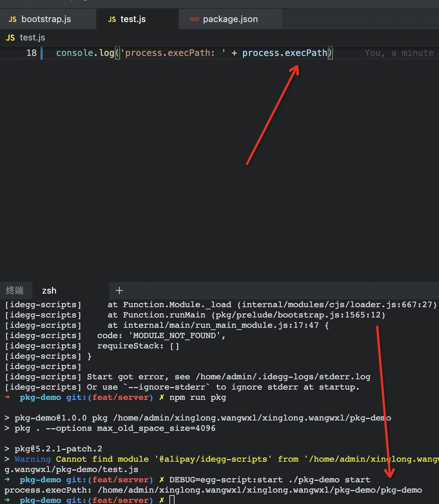Click the plus icon to create a new terminal
439x504 pixels.
tap(119, 290)
